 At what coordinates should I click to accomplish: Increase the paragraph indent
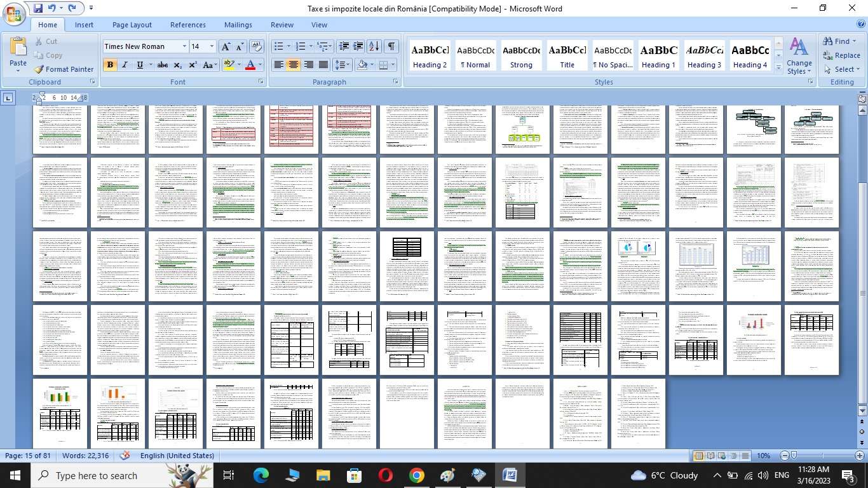coord(358,46)
